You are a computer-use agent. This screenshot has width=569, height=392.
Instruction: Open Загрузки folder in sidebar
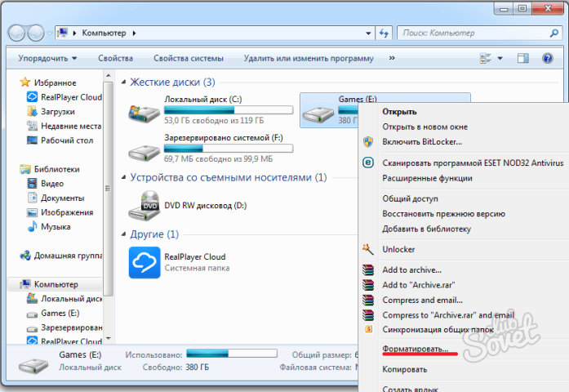(x=51, y=111)
